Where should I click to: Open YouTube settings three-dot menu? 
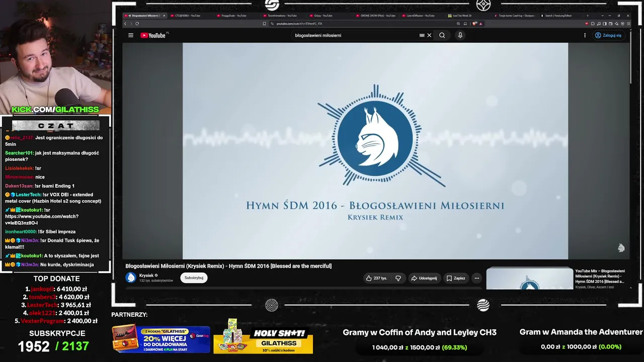pyautogui.click(x=585, y=35)
